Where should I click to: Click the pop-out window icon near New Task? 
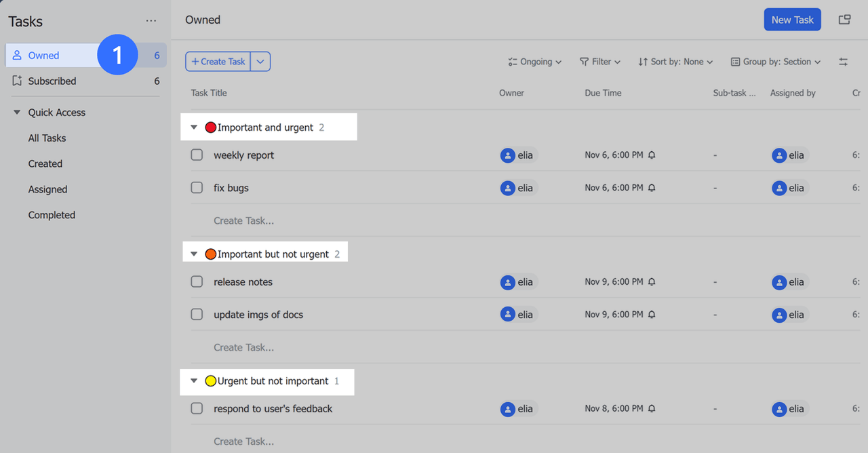(844, 20)
